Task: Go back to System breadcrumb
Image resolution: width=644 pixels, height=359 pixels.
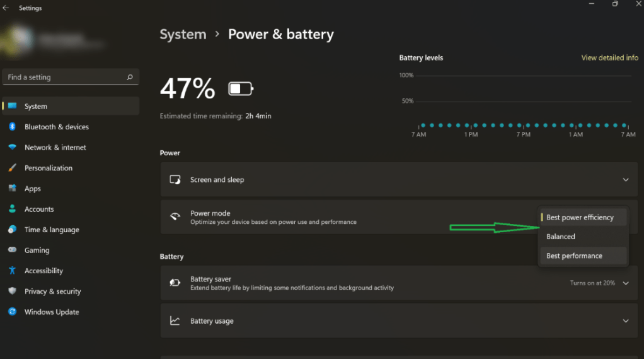Action: (x=183, y=34)
